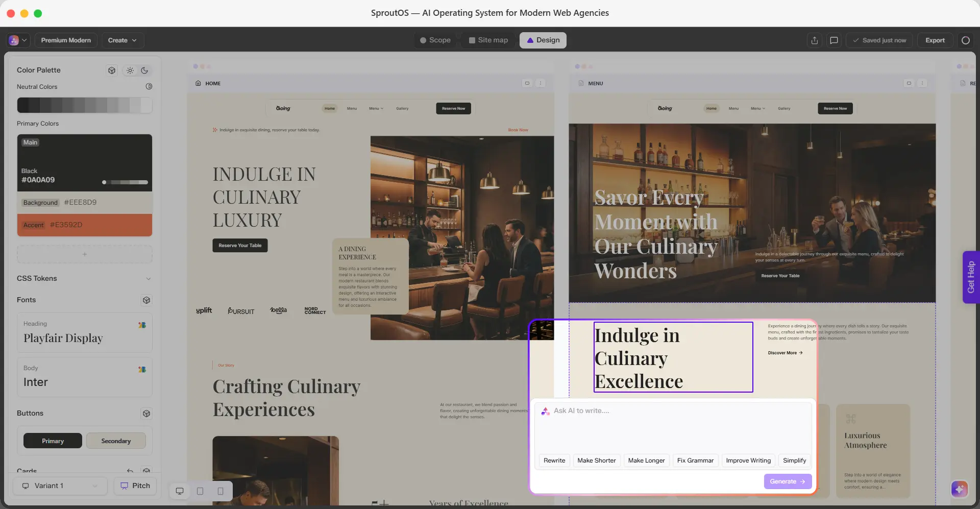This screenshot has height=509, width=980.
Task: Pick the Main black #0A0A09 swatch
Action: pyautogui.click(x=85, y=163)
